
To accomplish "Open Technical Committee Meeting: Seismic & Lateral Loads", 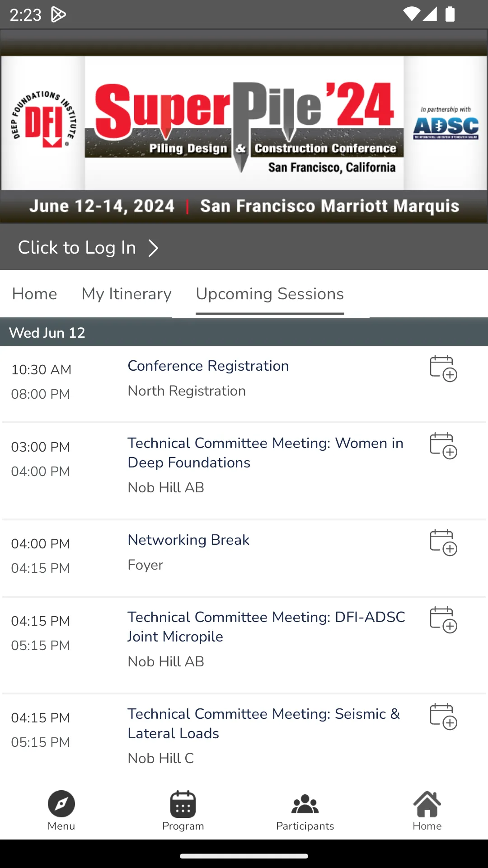I will pyautogui.click(x=263, y=723).
